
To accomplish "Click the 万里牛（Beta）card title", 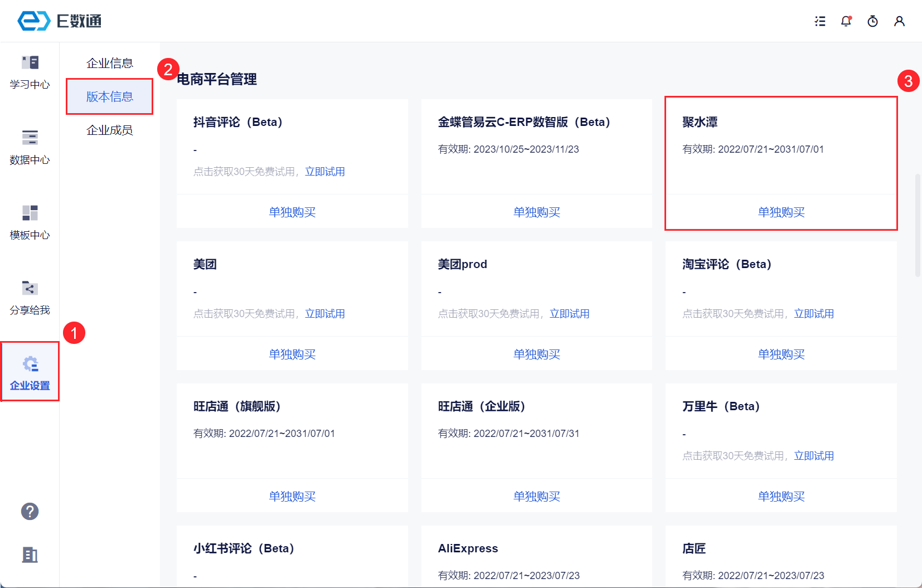I will pos(721,406).
